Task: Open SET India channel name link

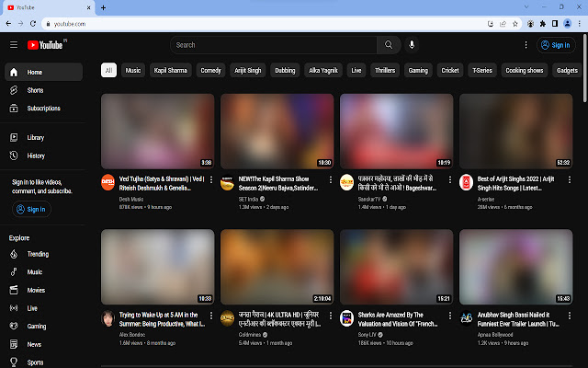Action: pos(248,199)
